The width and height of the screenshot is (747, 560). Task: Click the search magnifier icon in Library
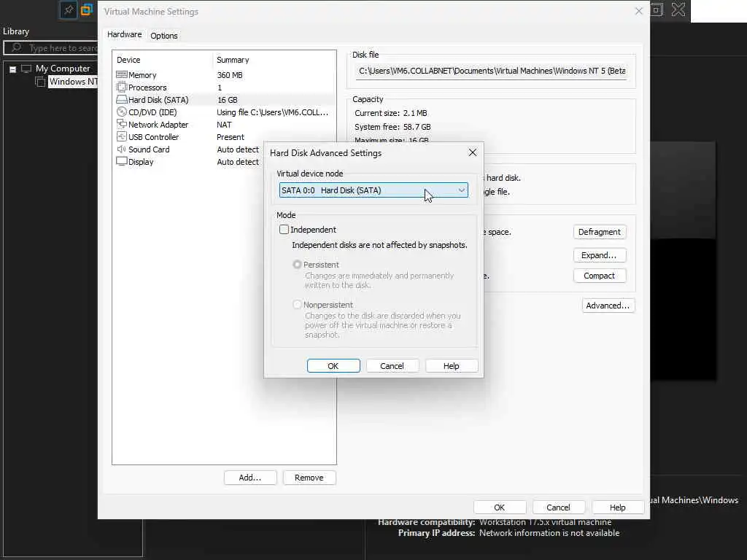tap(16, 47)
